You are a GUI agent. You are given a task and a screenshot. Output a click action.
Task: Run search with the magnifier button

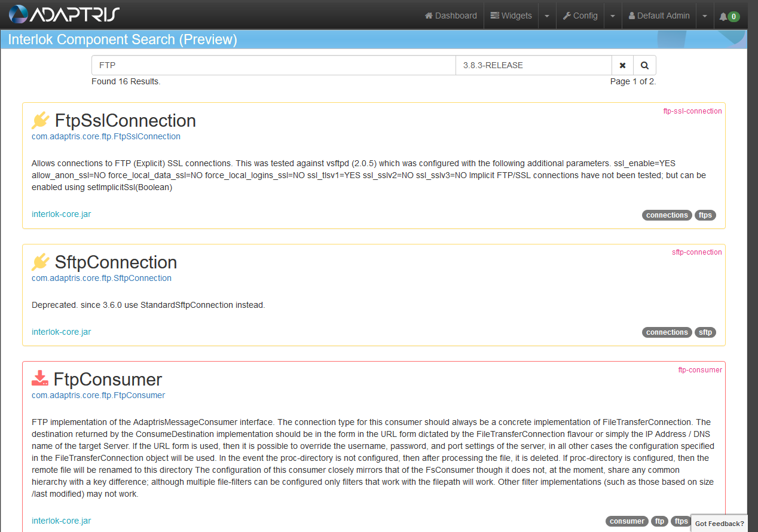645,65
